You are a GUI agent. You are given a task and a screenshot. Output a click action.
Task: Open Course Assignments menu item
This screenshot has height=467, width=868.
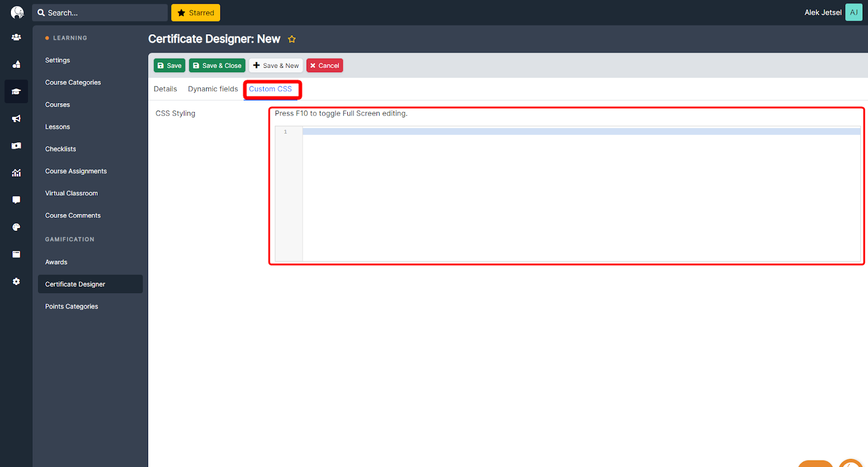click(76, 171)
